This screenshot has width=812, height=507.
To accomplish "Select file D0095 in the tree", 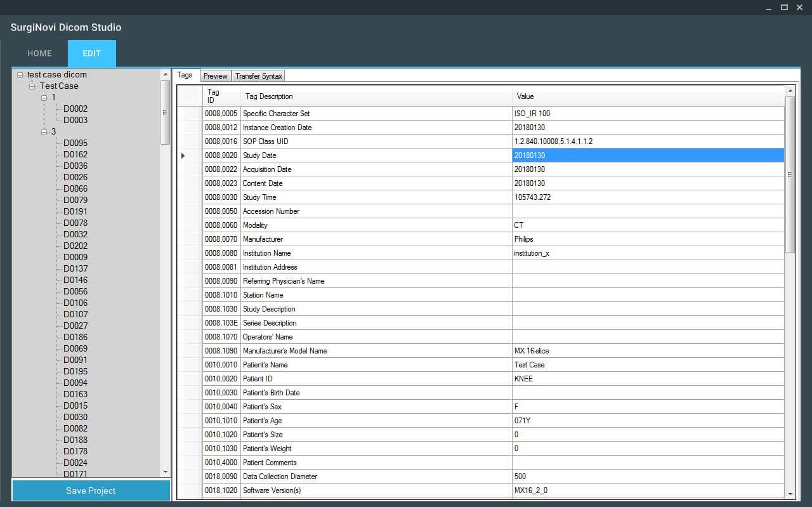I will coord(75,143).
